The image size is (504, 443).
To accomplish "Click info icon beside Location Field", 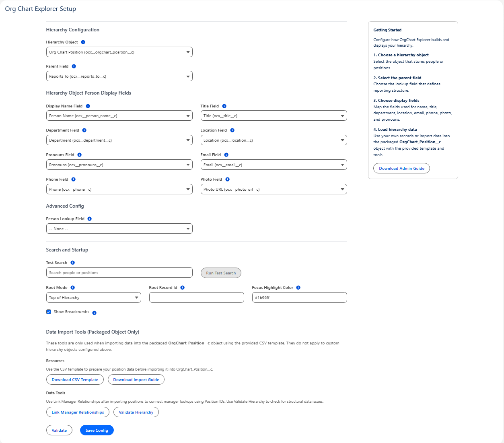I will coord(232,130).
